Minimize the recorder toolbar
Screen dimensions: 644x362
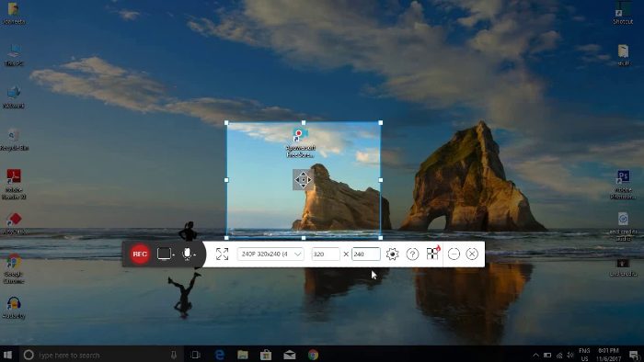pos(454,255)
